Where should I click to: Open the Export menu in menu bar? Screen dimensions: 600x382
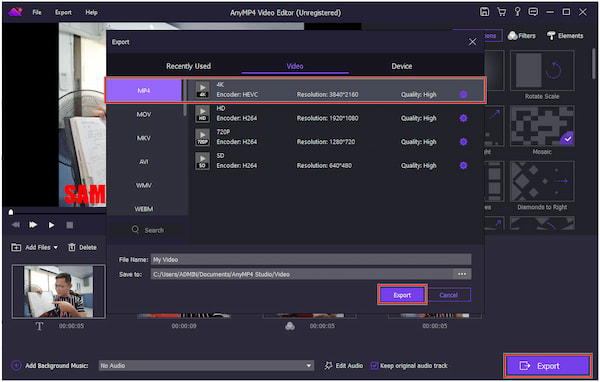pos(63,12)
